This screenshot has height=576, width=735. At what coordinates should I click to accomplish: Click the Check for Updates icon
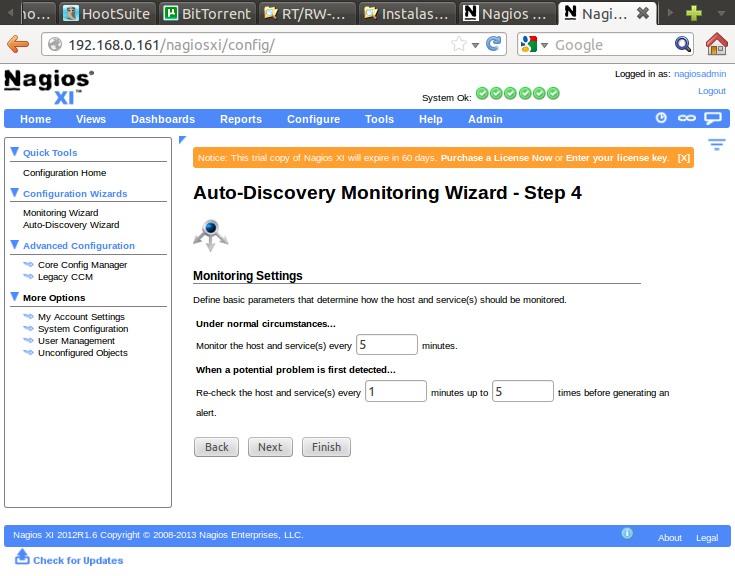tap(22, 558)
